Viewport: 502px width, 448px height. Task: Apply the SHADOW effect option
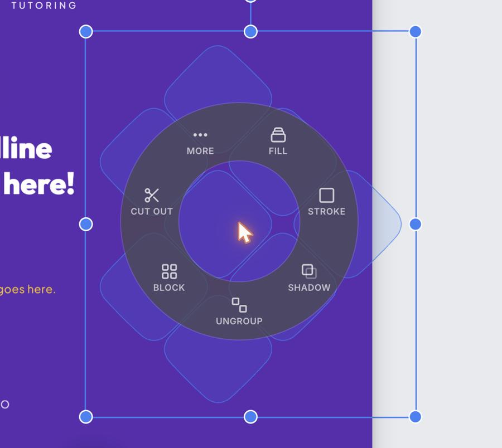(309, 278)
